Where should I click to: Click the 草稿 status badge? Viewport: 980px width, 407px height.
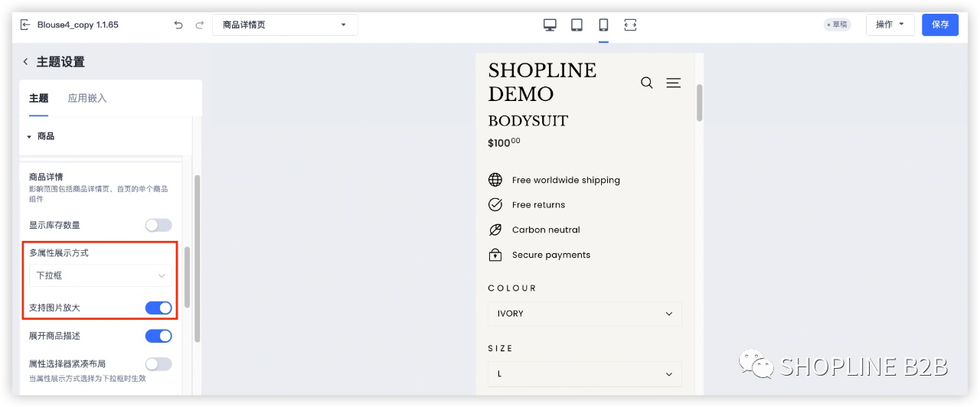[837, 24]
